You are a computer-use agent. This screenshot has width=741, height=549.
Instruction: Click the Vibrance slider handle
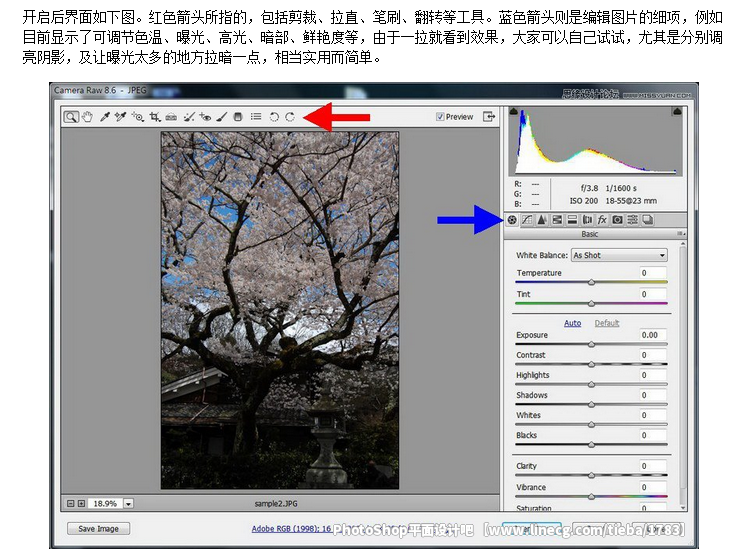click(591, 497)
